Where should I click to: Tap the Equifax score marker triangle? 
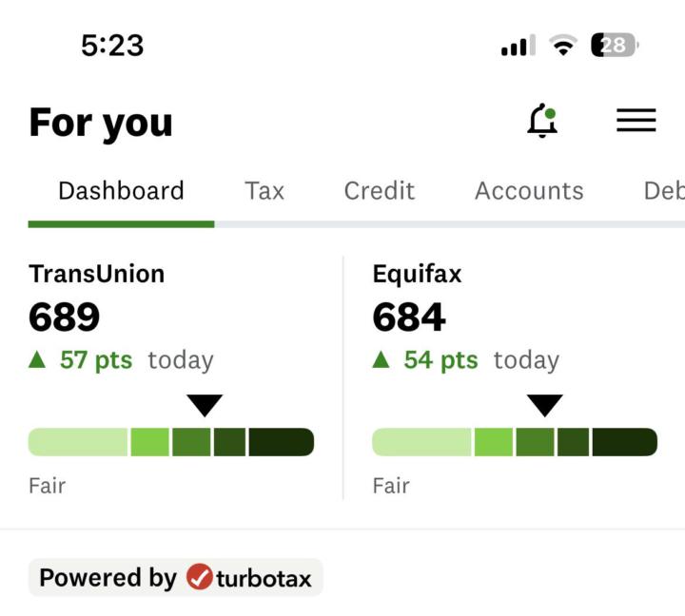coord(544,406)
